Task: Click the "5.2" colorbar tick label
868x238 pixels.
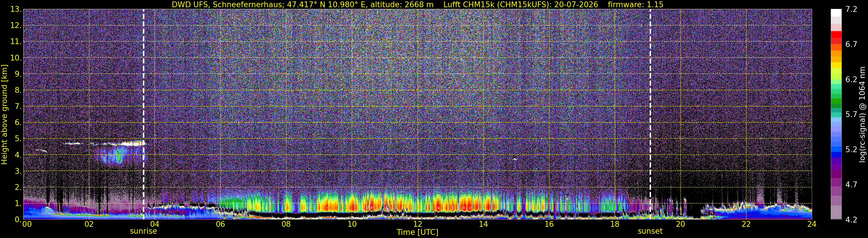Action: [851, 149]
